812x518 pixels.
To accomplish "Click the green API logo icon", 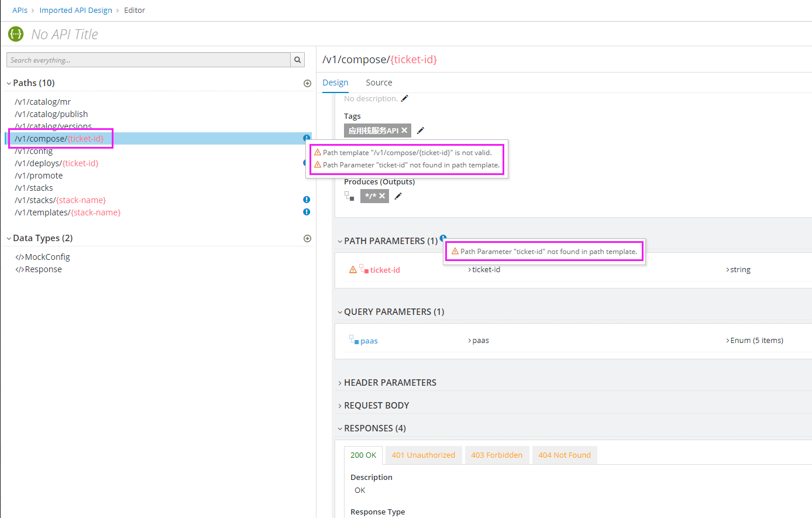I will pos(16,34).
